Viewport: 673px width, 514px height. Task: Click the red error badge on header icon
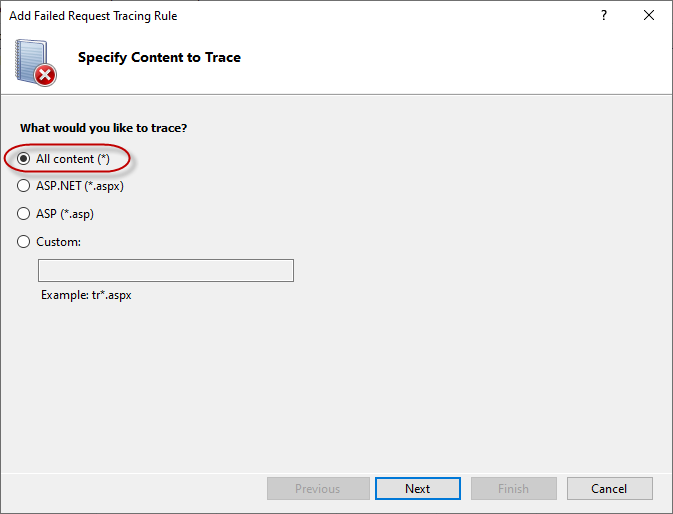tap(45, 75)
